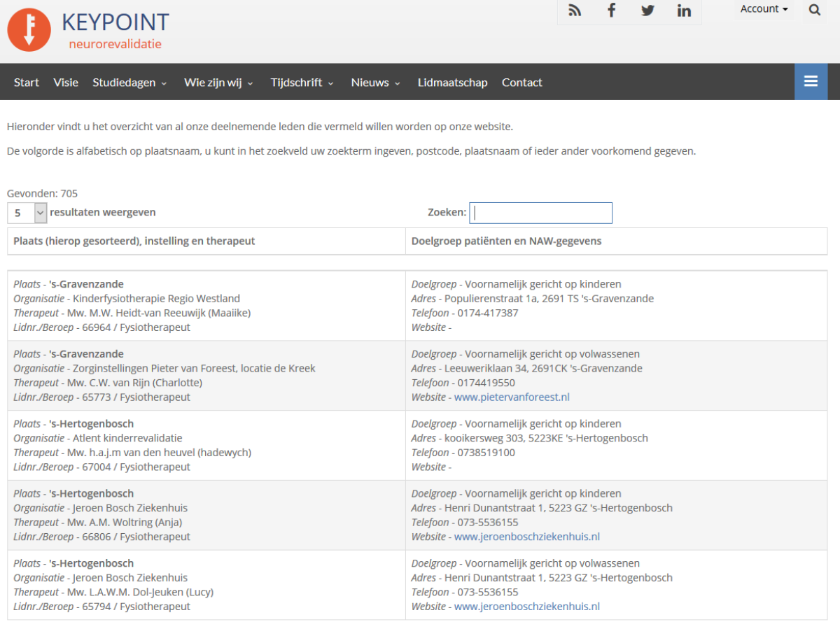Open the Account dropdown
The width and height of the screenshot is (840, 636).
tap(764, 8)
